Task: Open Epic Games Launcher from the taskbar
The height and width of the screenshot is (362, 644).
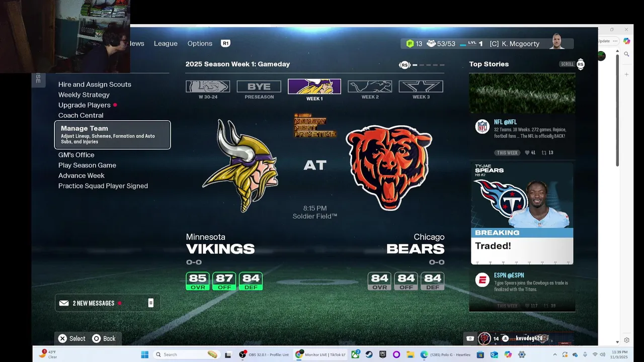Action: [383, 354]
